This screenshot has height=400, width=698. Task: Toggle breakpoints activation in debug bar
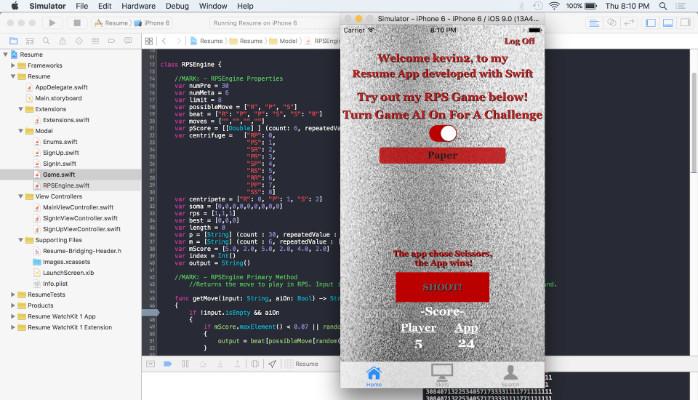click(168, 364)
